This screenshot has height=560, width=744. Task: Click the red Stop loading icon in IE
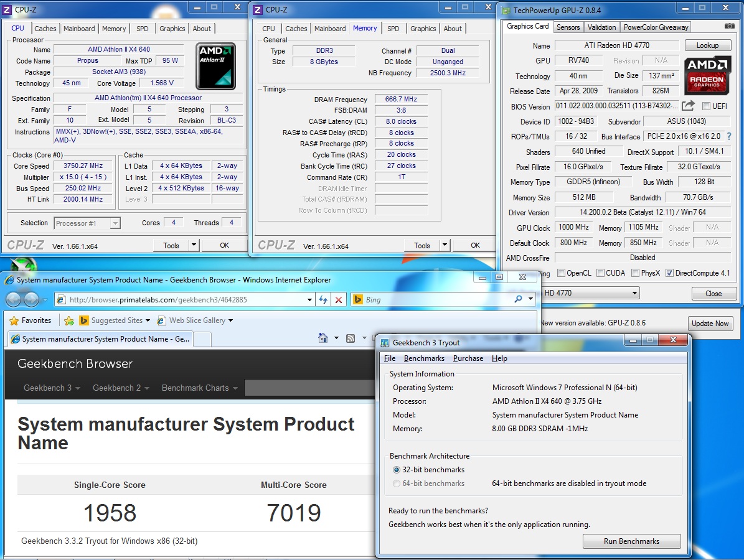339,299
